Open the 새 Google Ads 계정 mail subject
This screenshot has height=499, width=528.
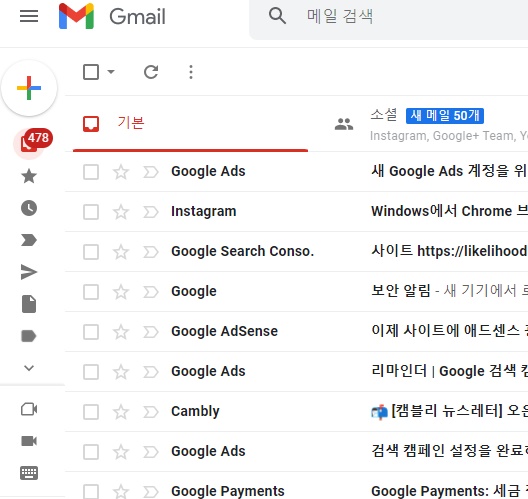(x=449, y=171)
